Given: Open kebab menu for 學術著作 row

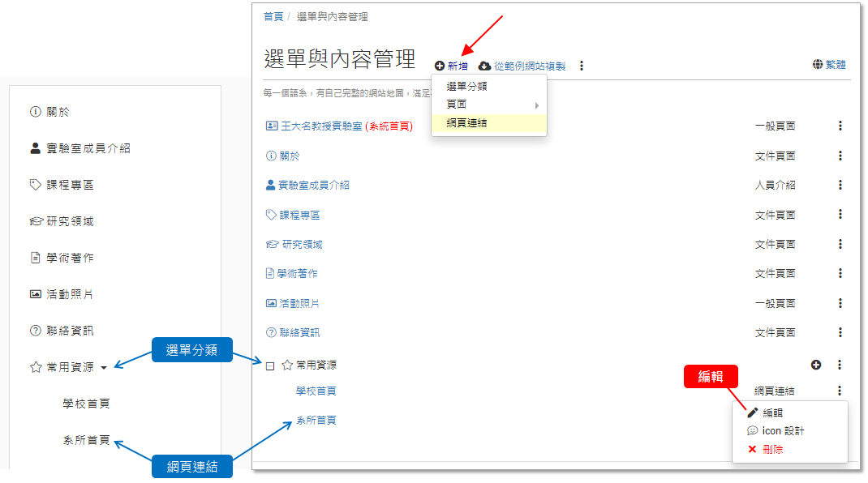Looking at the screenshot, I should pos(840,274).
